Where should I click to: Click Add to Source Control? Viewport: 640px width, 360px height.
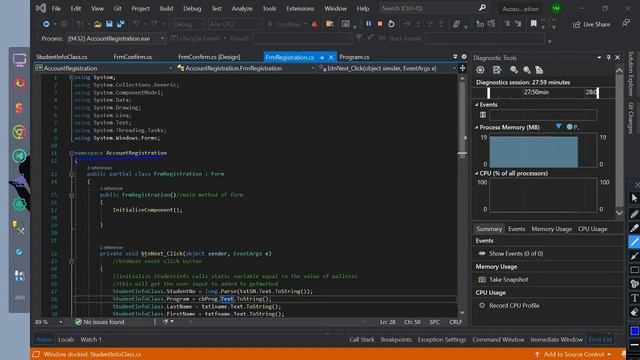pos(573,354)
